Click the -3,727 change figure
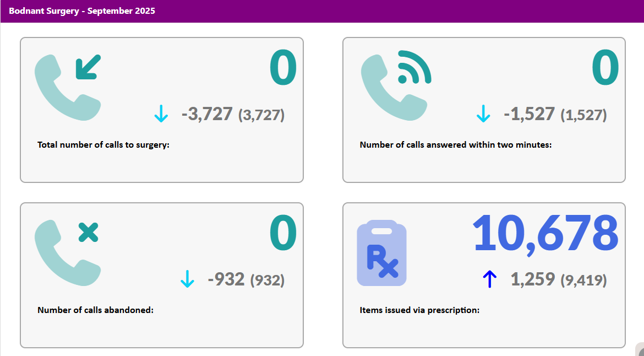 [x=207, y=114]
